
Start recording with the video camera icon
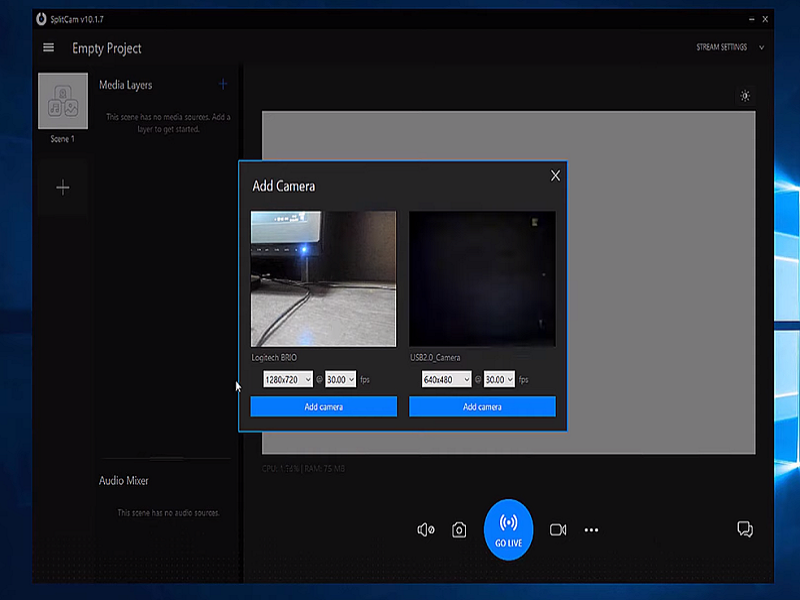pyautogui.click(x=558, y=530)
